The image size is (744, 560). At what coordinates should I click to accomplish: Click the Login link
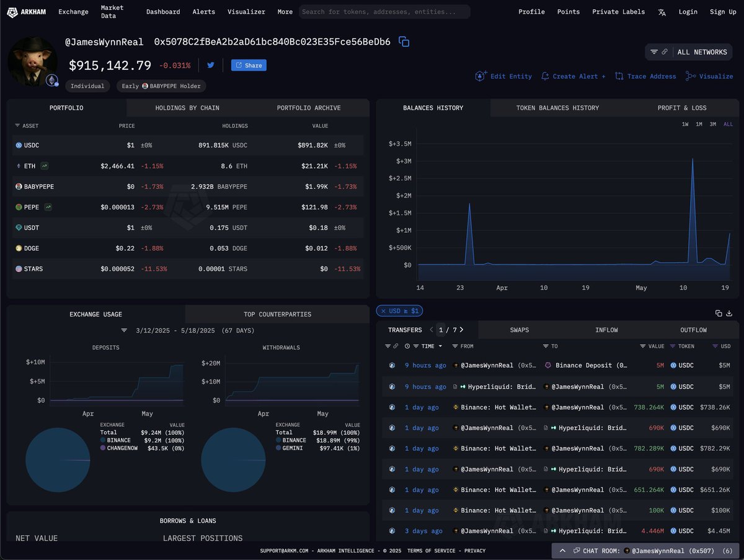click(688, 12)
